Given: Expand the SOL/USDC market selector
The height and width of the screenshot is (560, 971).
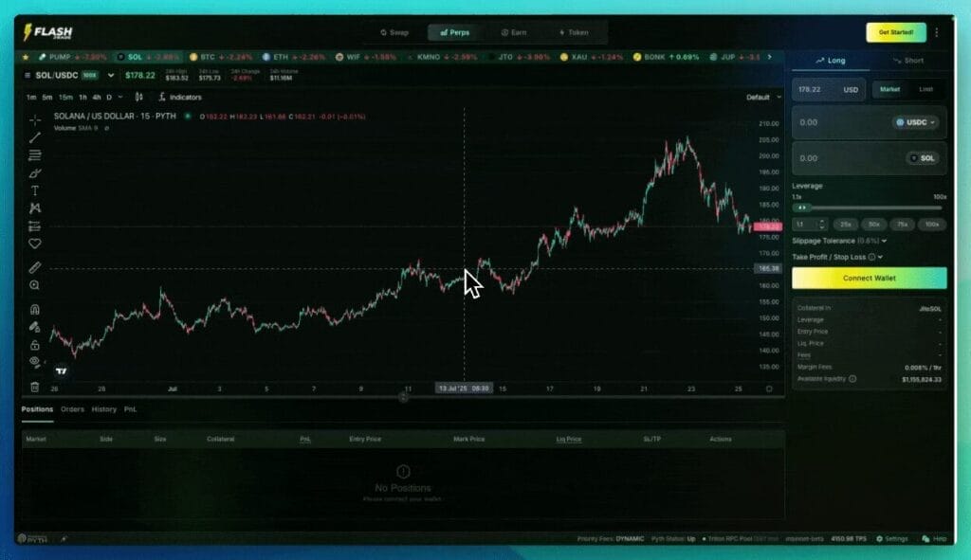Looking at the screenshot, I should (110, 75).
